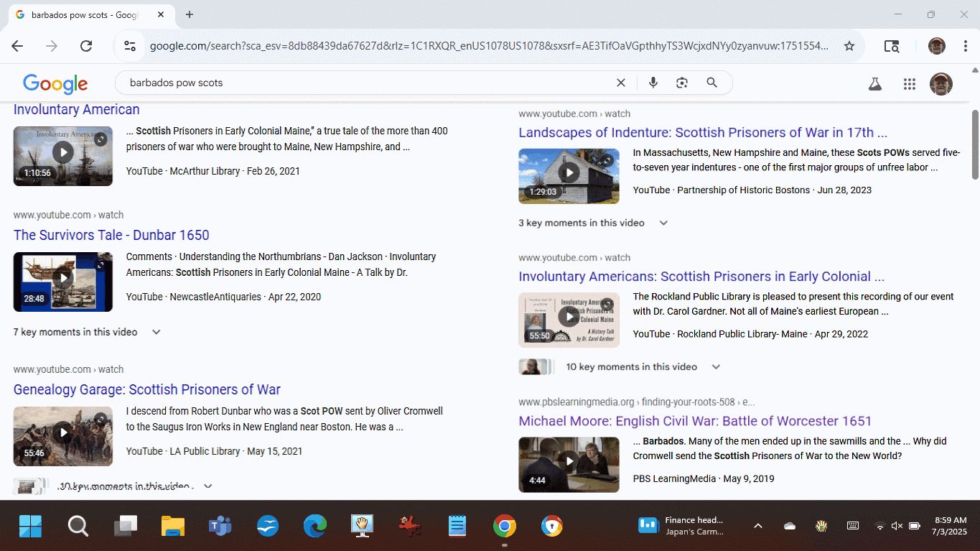Bookmark this page with star icon
This screenshot has height=551, width=980.
849,46
